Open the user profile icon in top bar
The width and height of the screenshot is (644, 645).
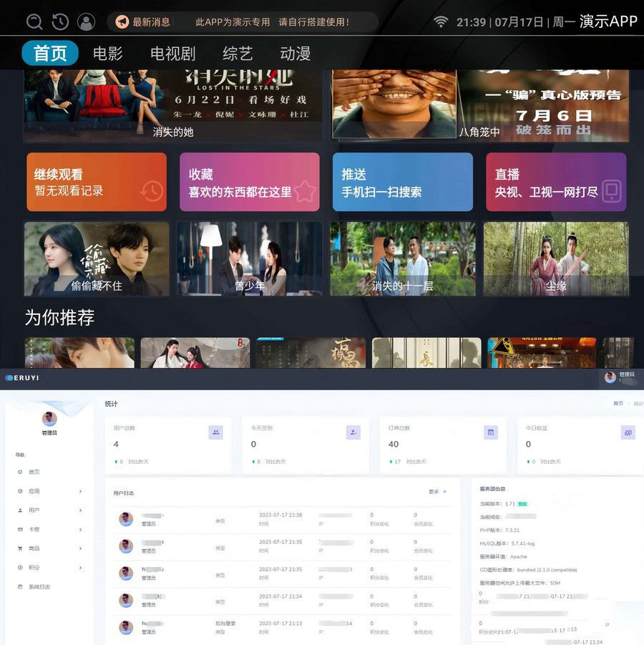(86, 21)
